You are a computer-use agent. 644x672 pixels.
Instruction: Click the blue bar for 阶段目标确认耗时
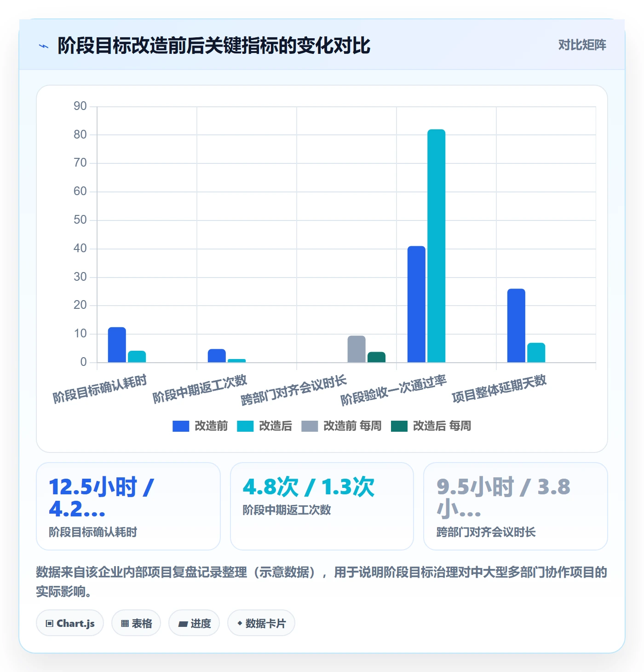(x=117, y=345)
